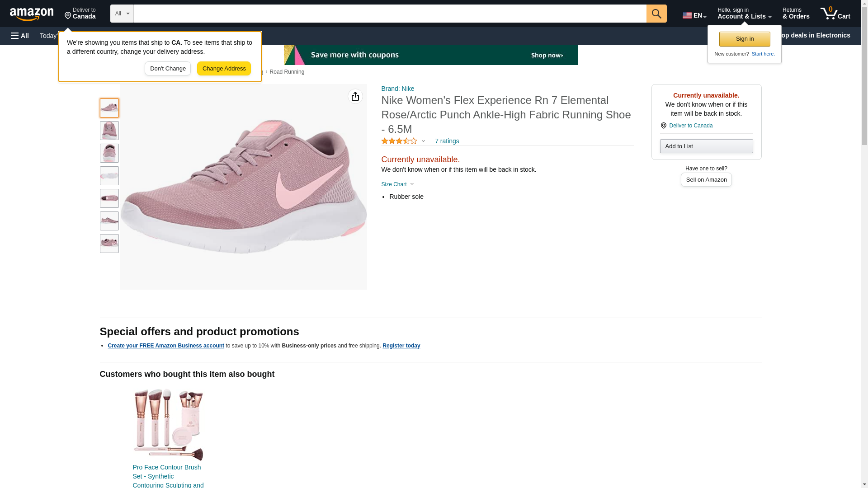Click the share icon on product image
Viewport: 868px width, 488px height.
coord(355,96)
